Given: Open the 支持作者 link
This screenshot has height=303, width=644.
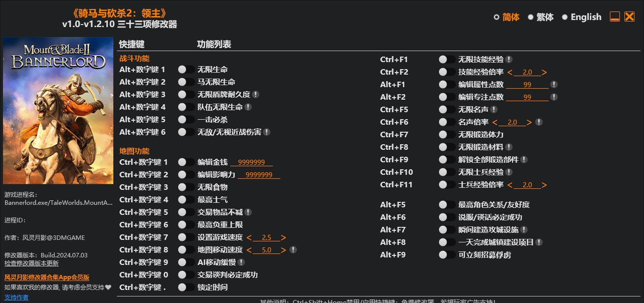Looking at the screenshot, I should click(x=16, y=296).
